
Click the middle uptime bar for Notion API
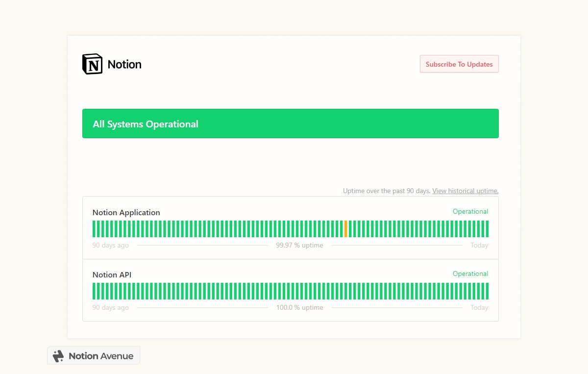pyautogui.click(x=291, y=291)
